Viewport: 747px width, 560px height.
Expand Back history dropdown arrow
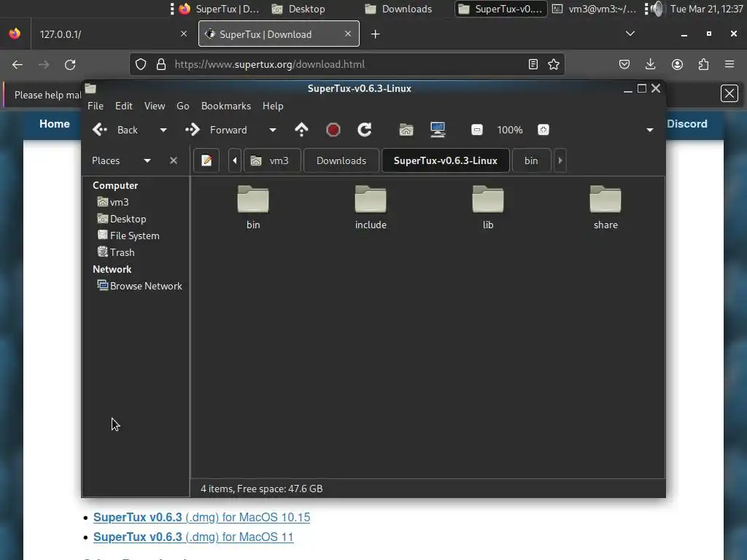click(x=163, y=130)
